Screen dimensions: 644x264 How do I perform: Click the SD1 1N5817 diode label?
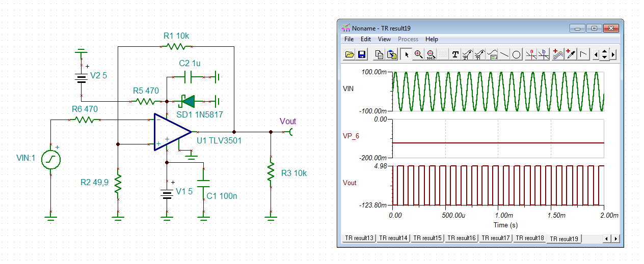(x=199, y=114)
